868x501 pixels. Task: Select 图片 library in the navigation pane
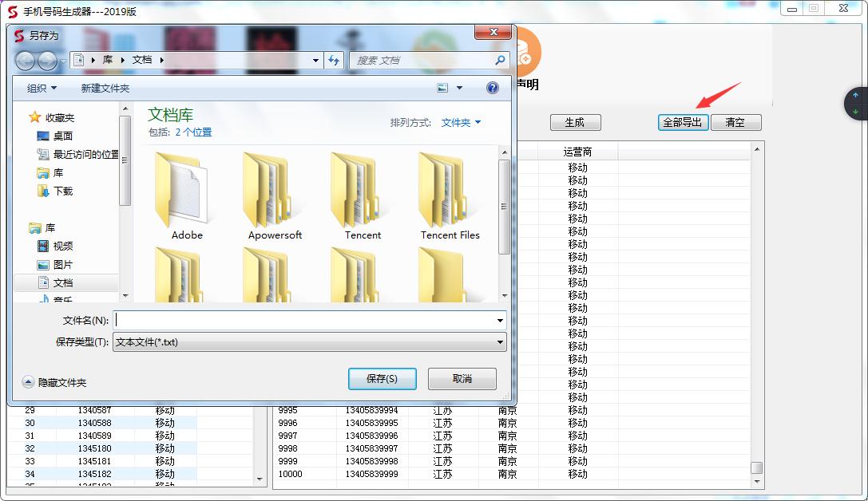62,265
